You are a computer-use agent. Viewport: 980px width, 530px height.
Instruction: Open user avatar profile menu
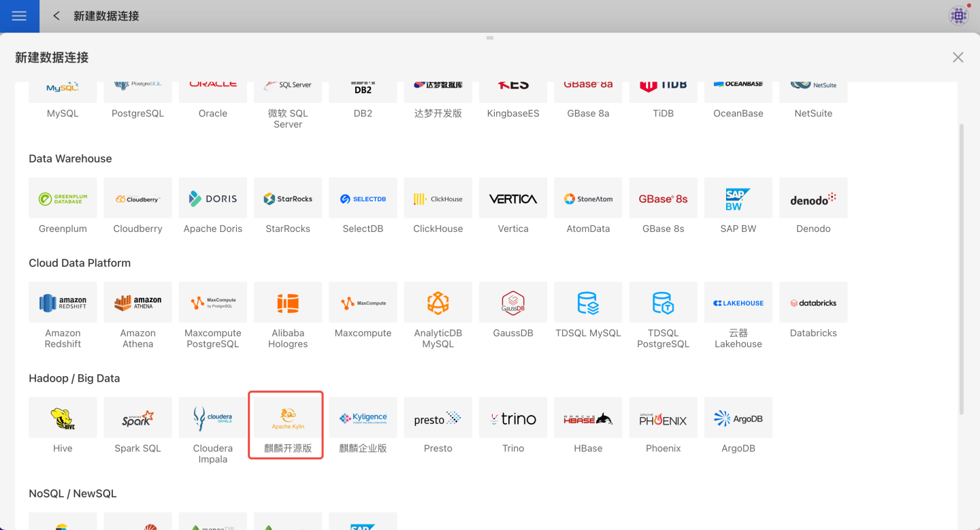(958, 16)
